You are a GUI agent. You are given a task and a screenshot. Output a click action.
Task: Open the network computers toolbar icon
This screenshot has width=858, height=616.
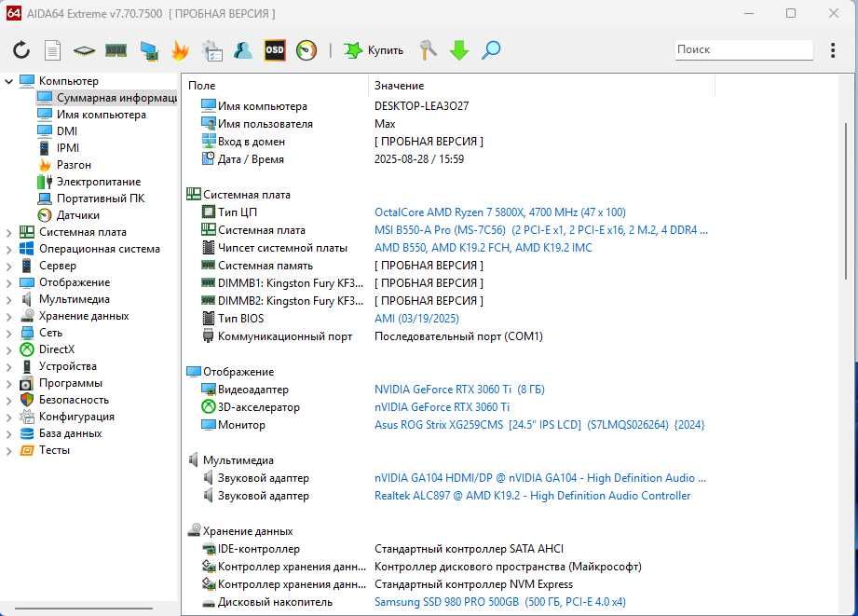click(x=149, y=50)
